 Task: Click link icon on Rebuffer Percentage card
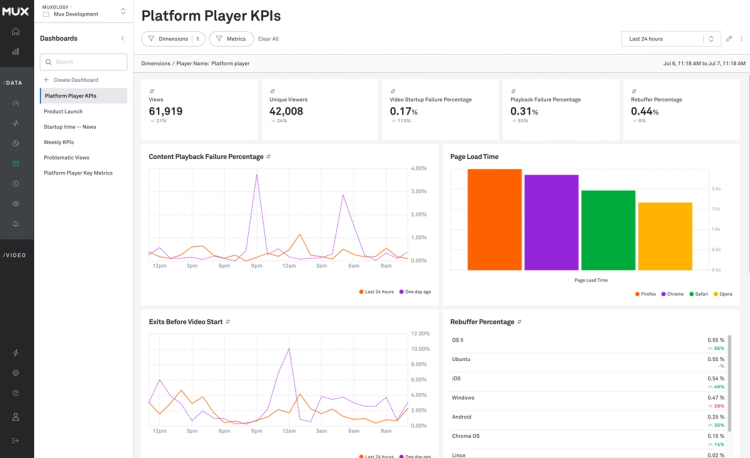click(634, 91)
